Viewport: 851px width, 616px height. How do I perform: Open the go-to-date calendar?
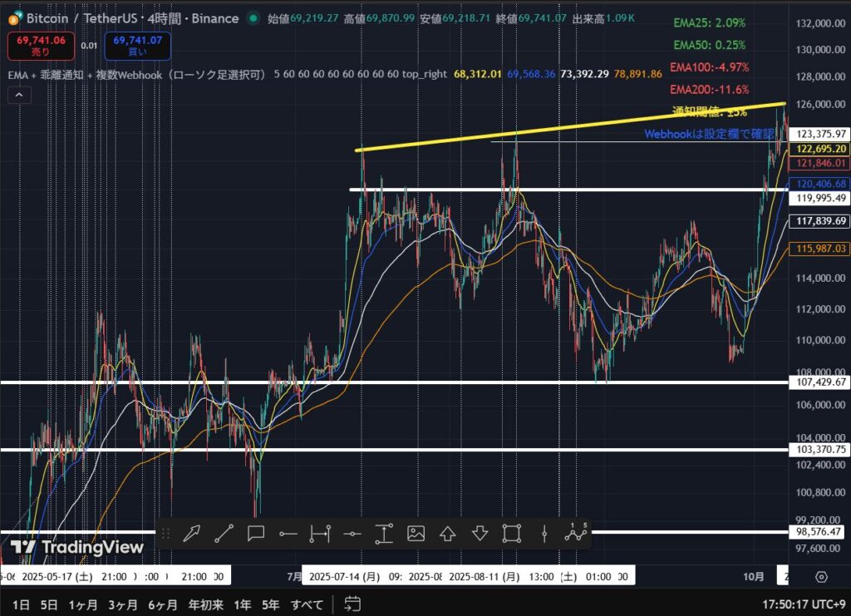(x=352, y=604)
